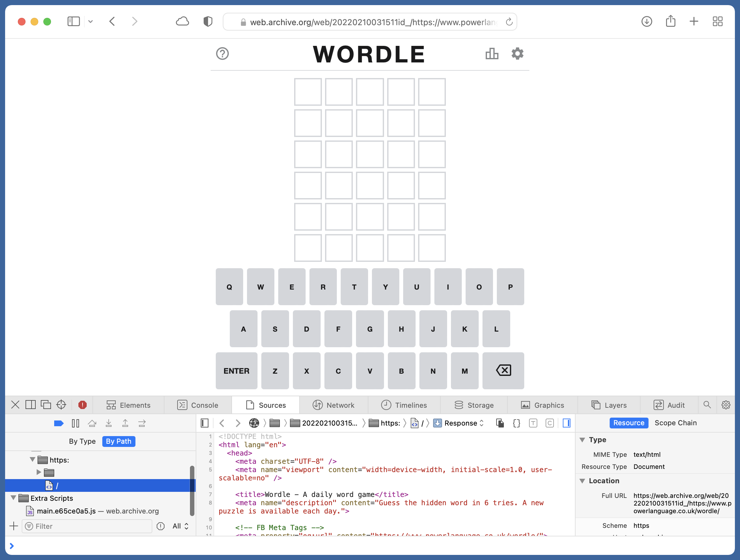Select By Type grouping
The image size is (740, 560).
click(82, 441)
